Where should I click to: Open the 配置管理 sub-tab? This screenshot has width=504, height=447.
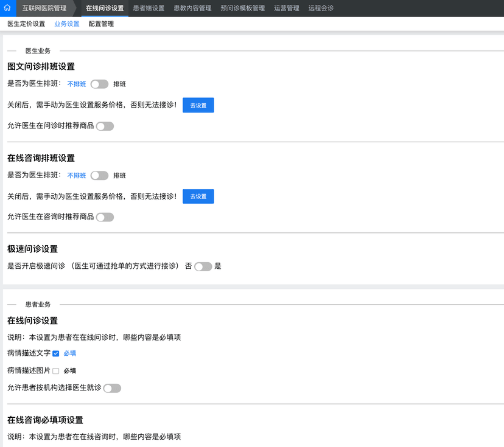101,24
